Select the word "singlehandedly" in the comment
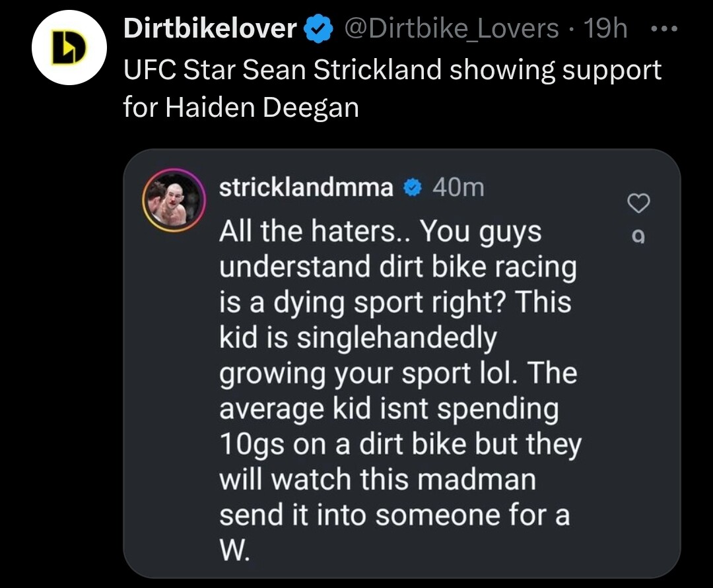The height and width of the screenshot is (588, 713). (x=396, y=338)
